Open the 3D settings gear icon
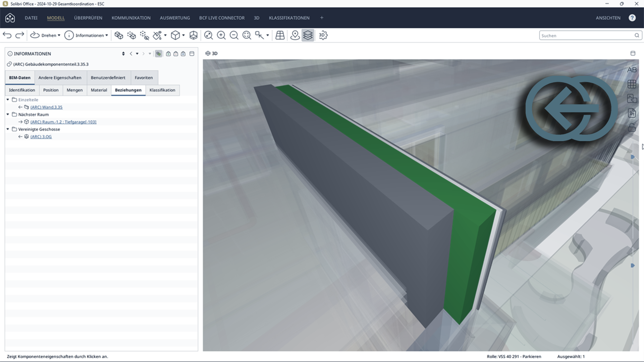Viewport: 644px width, 362px height. pyautogui.click(x=323, y=35)
